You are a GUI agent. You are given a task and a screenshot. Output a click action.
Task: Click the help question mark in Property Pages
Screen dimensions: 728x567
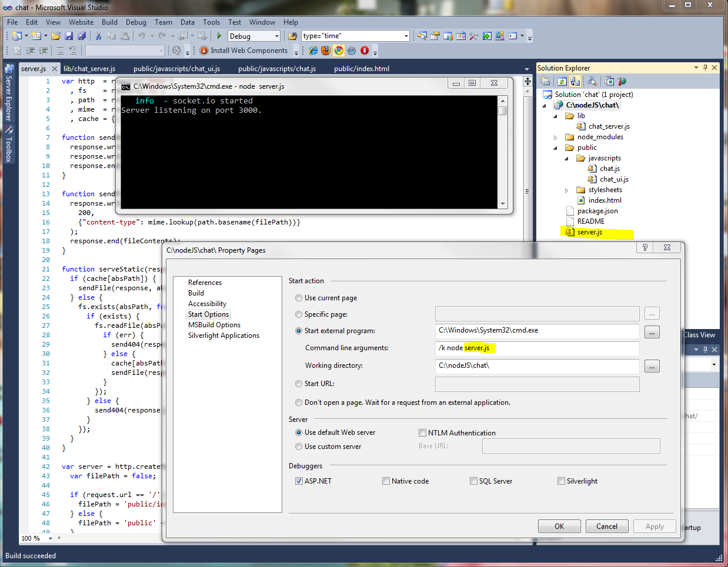point(645,247)
